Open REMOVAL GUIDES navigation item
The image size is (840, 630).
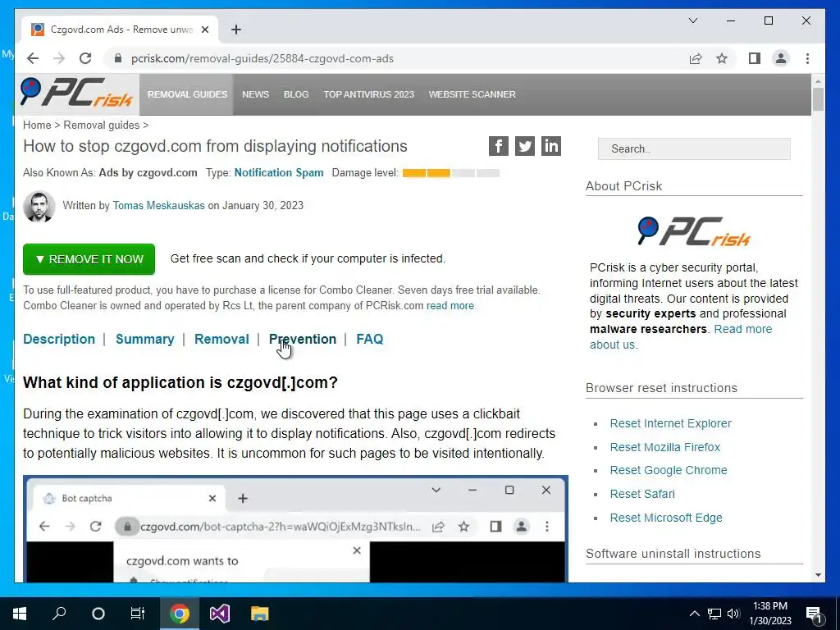[188, 94]
